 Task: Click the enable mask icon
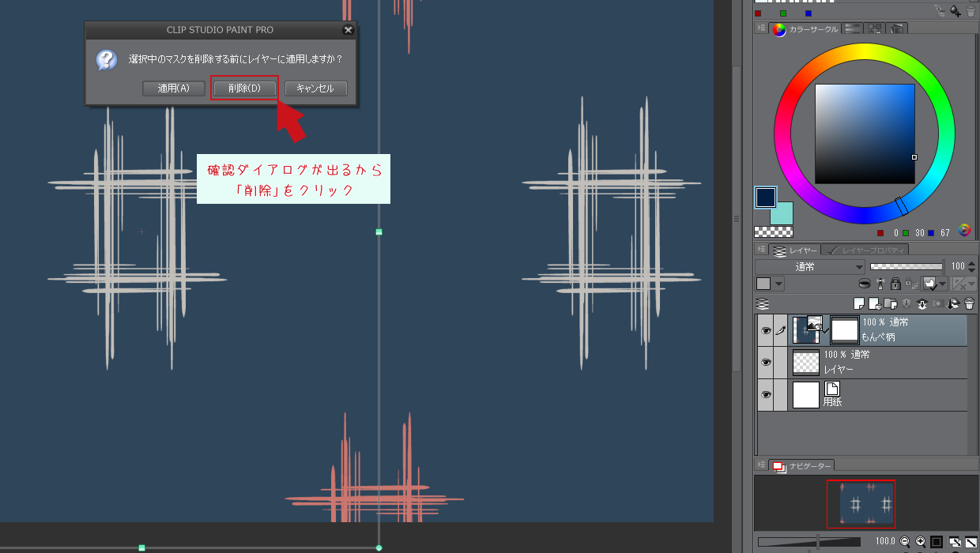click(x=931, y=284)
